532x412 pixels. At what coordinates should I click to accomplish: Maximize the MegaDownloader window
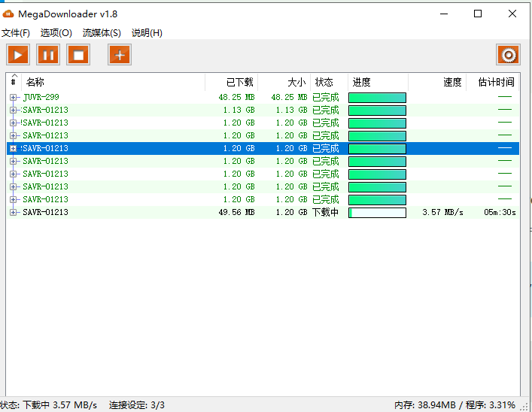478,14
